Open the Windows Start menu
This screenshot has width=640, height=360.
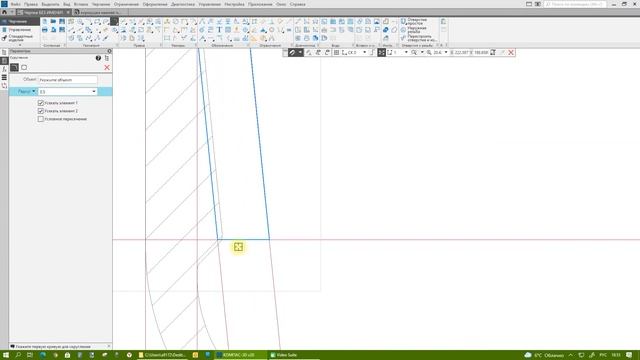(x=6, y=355)
